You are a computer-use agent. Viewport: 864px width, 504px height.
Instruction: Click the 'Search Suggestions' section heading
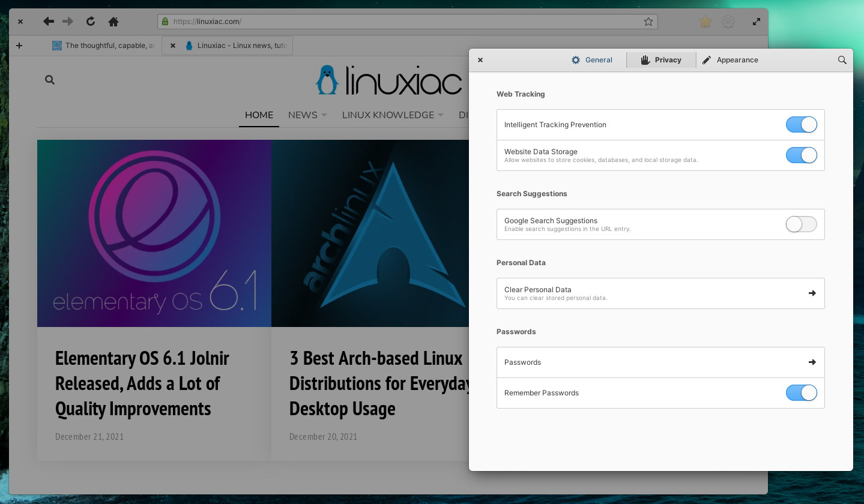point(532,194)
